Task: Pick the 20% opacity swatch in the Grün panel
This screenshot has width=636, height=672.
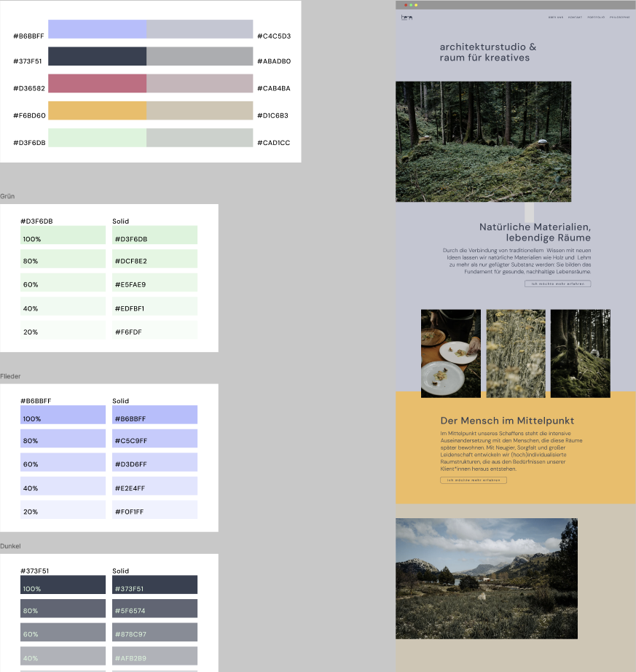Action: point(63,330)
